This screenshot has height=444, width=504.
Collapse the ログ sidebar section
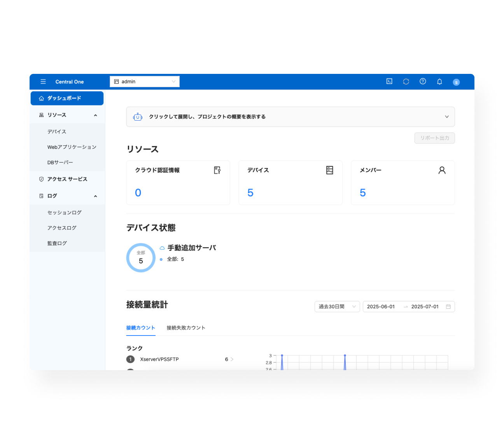click(x=95, y=196)
